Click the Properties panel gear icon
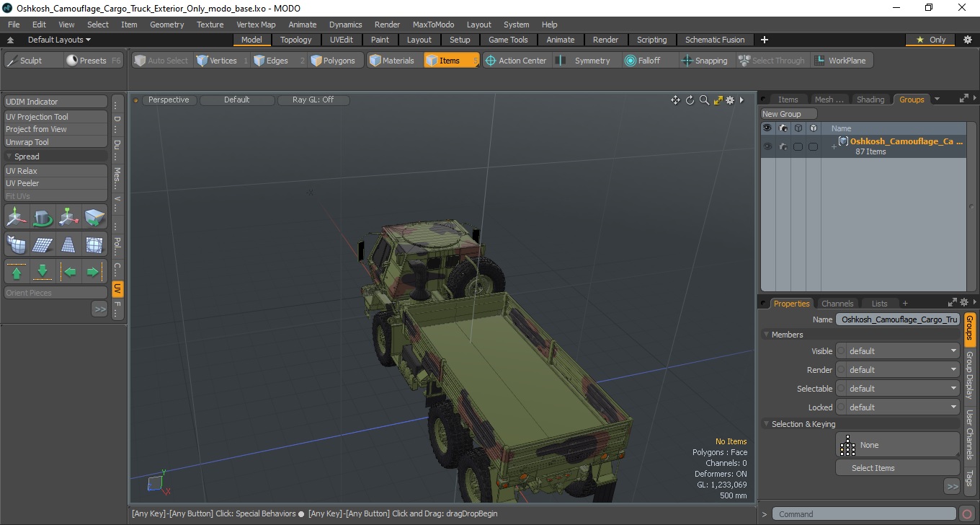 point(964,303)
